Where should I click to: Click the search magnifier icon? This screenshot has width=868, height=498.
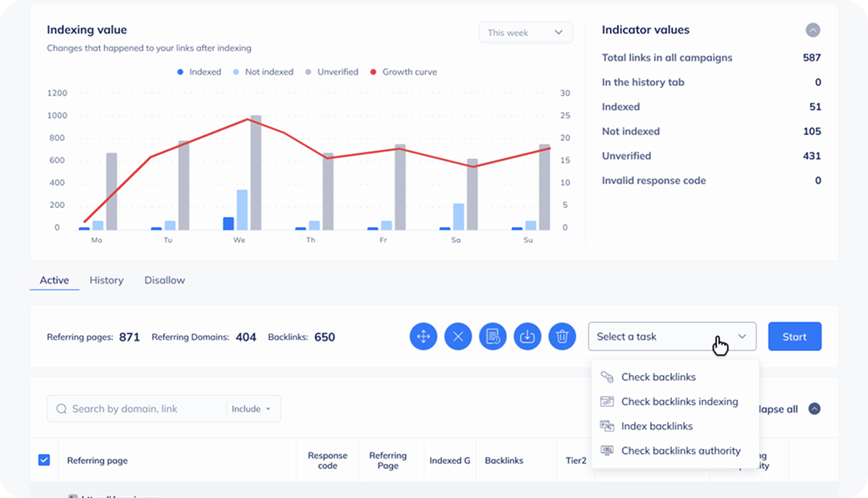pos(61,409)
